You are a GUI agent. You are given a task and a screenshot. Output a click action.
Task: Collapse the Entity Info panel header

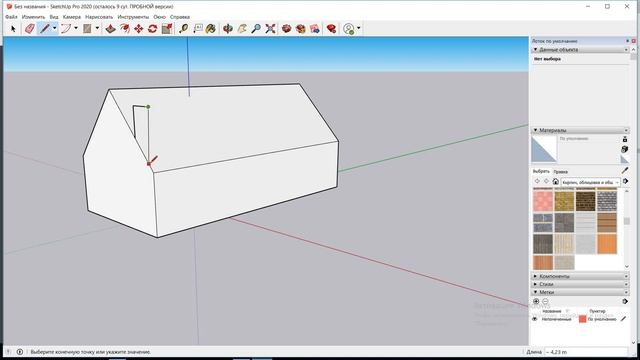(x=580, y=49)
